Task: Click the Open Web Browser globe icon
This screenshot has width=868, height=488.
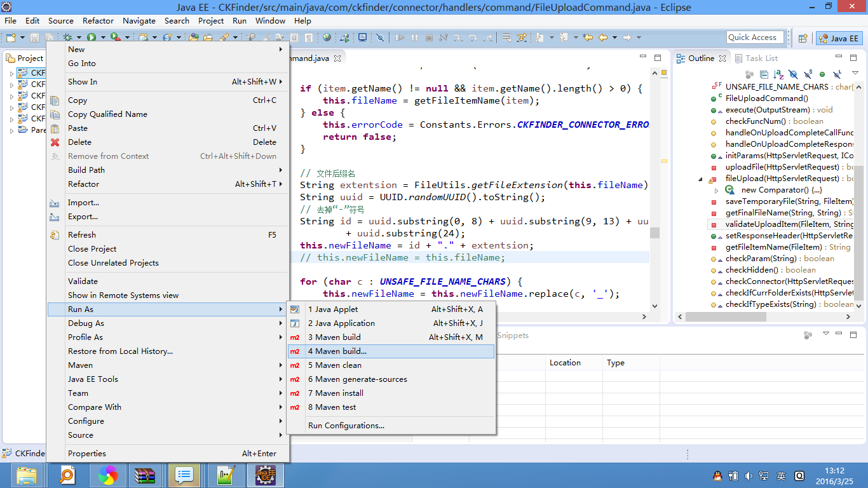Action: click(327, 37)
